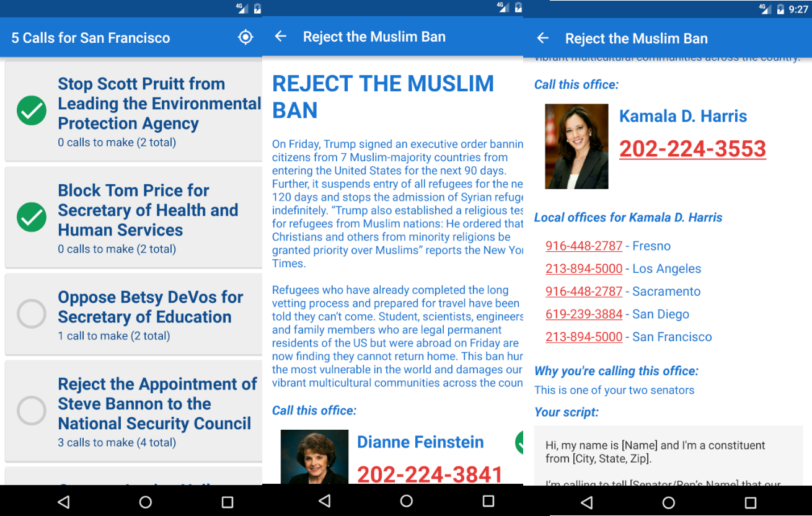
Task: Tap the 9:27 clock in status bar
Action: 798,9
